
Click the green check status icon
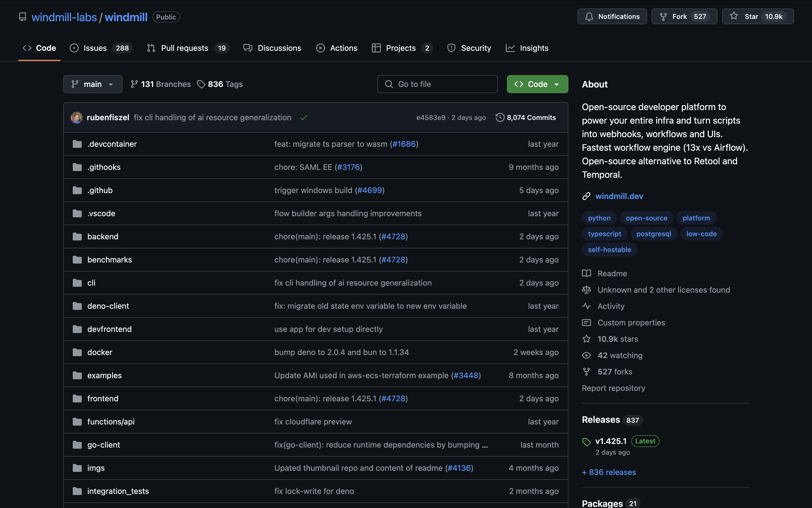(x=304, y=118)
